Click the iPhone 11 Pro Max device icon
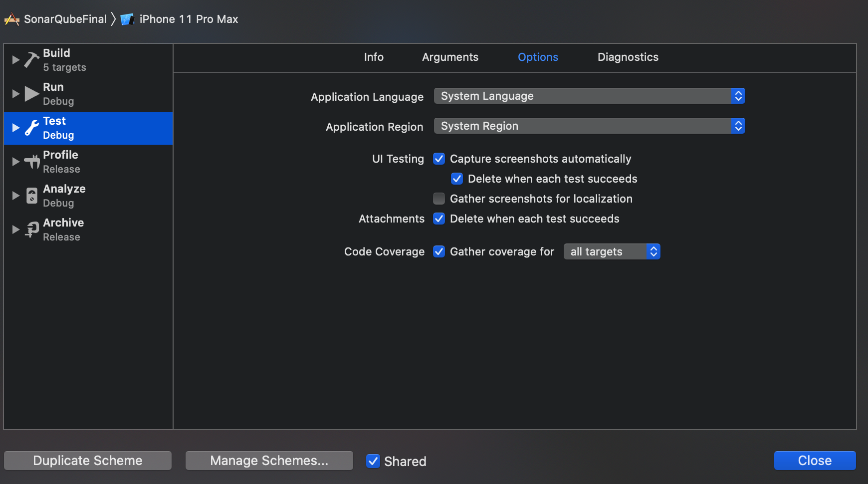The width and height of the screenshot is (868, 484). click(128, 19)
